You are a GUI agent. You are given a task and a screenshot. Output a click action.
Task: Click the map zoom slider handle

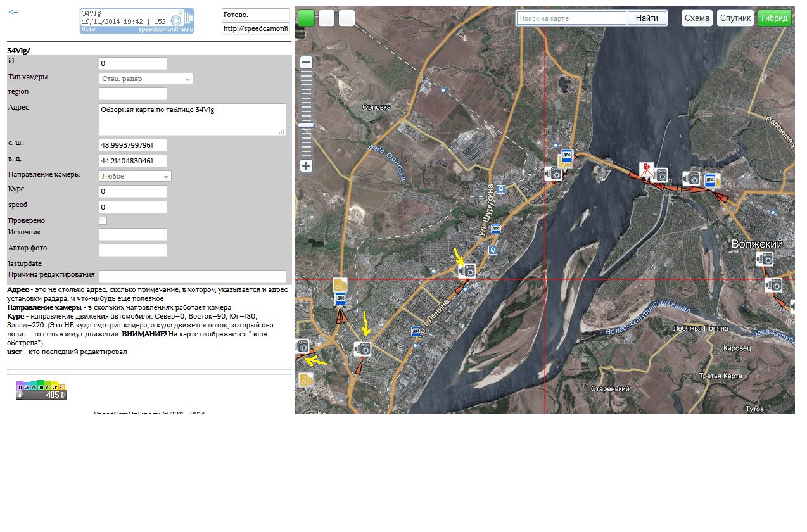tap(307, 125)
